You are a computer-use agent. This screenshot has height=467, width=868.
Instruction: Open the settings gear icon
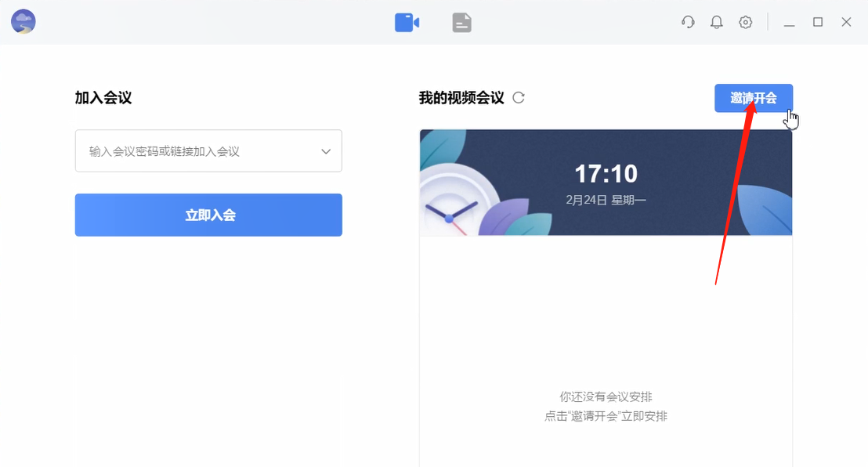tap(745, 22)
